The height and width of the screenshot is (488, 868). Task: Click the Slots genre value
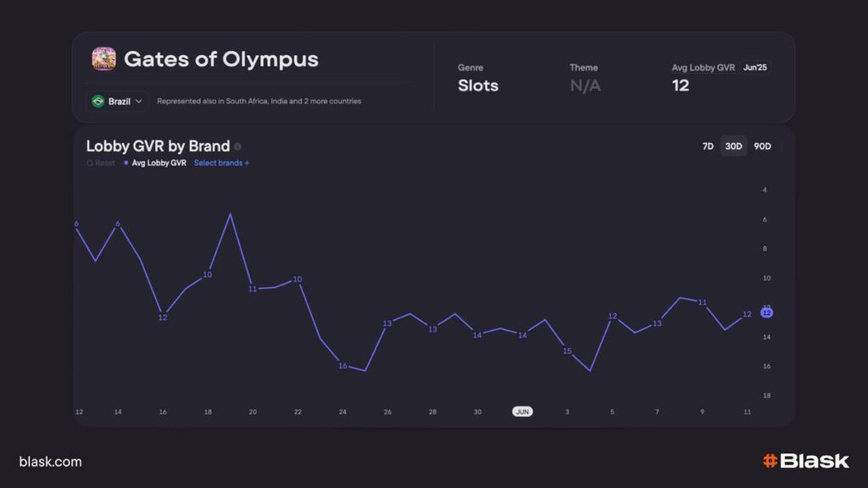pyautogui.click(x=478, y=86)
